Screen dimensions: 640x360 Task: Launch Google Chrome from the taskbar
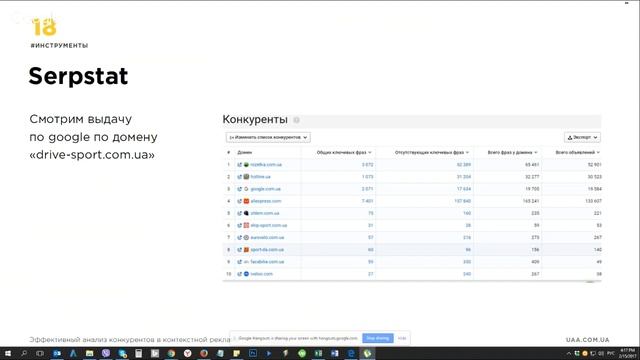coord(171,353)
